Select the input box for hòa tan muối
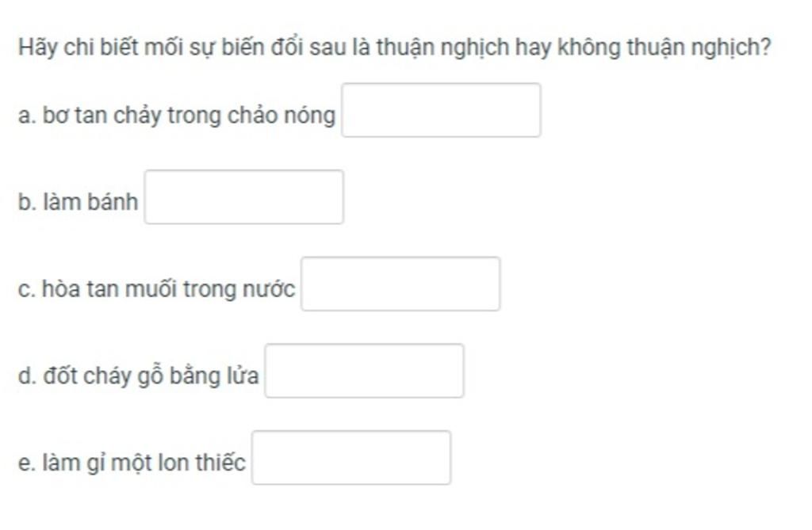 point(400,284)
